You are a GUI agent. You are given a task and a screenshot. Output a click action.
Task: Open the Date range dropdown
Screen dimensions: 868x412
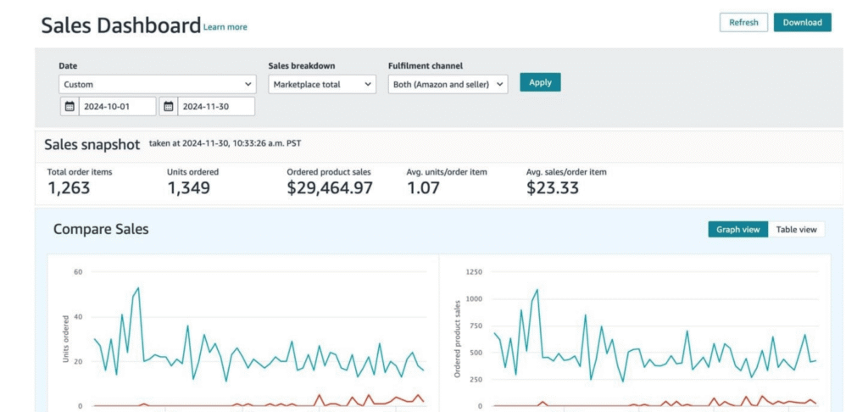pyautogui.click(x=157, y=84)
